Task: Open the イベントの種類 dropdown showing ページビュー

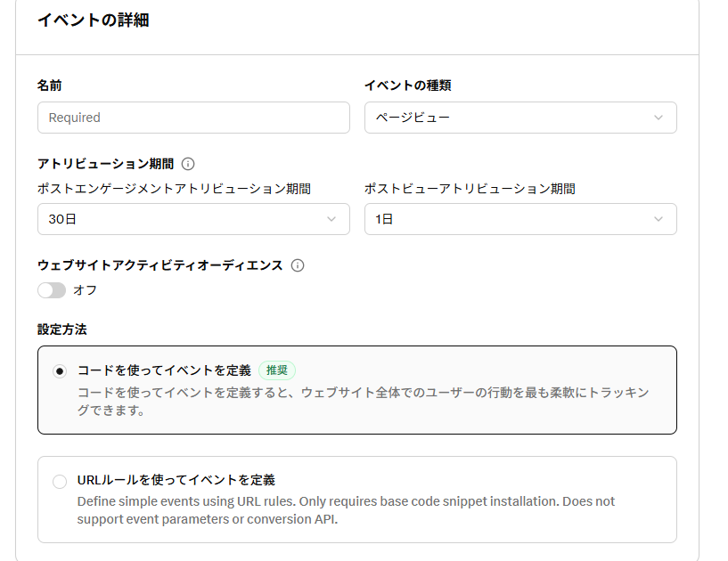Action: pyautogui.click(x=508, y=118)
